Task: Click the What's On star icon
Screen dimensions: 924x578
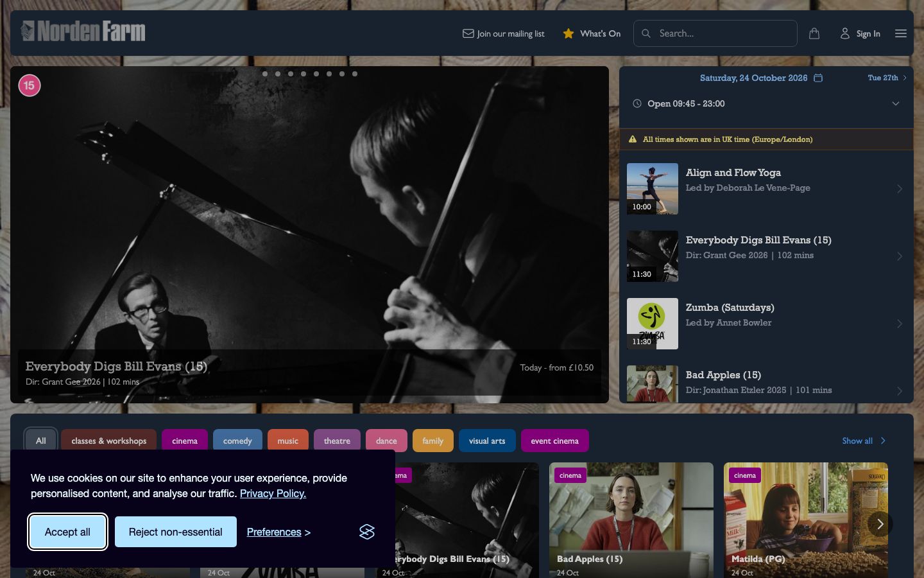Action: pyautogui.click(x=569, y=33)
